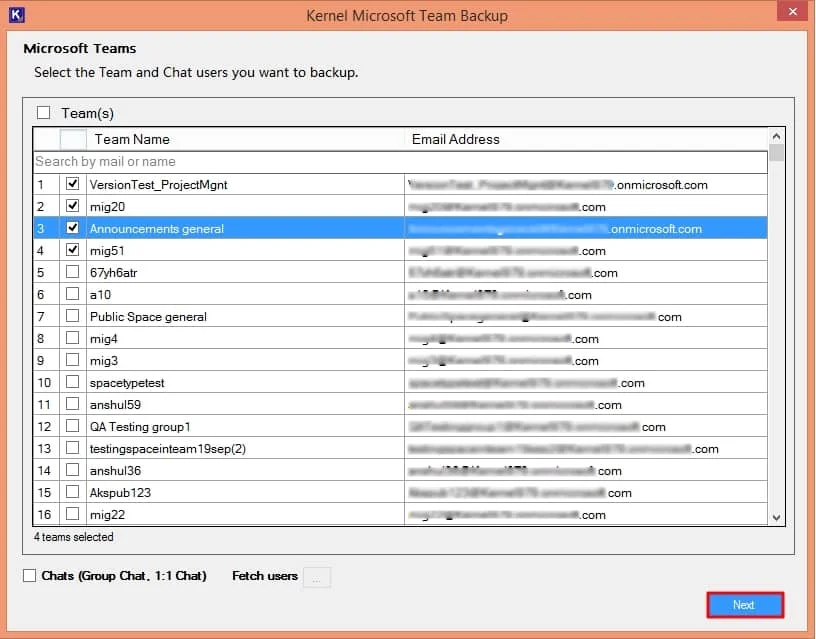Select the mig20 team name

[107, 207]
